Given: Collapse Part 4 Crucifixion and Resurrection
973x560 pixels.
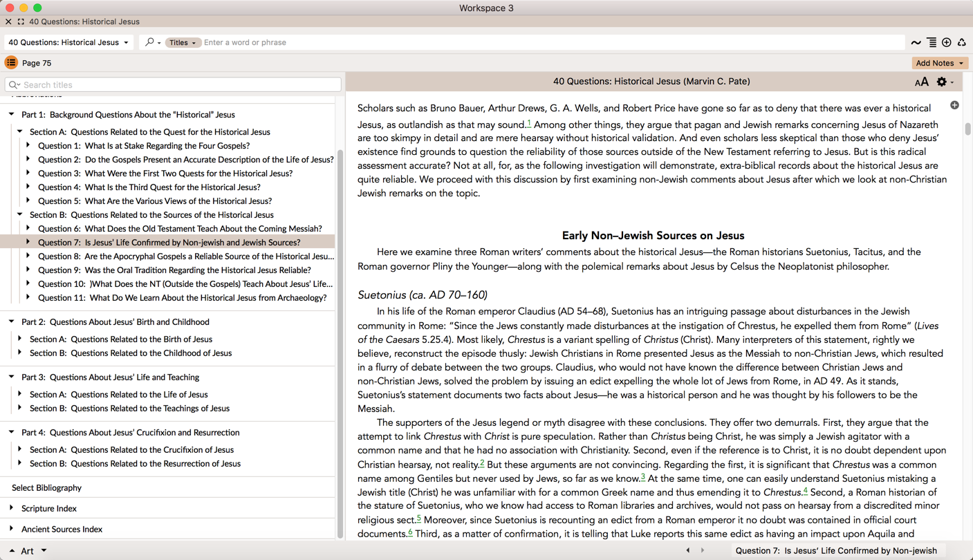Looking at the screenshot, I should pyautogui.click(x=12, y=433).
